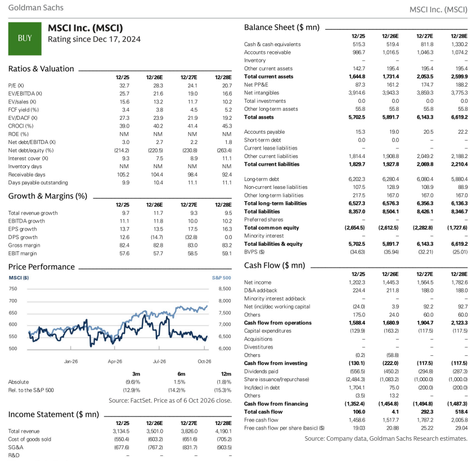Viewport: 476px width, 461px height.
Task: Click the 'Dividends paid' row label
Action: tap(261, 372)
